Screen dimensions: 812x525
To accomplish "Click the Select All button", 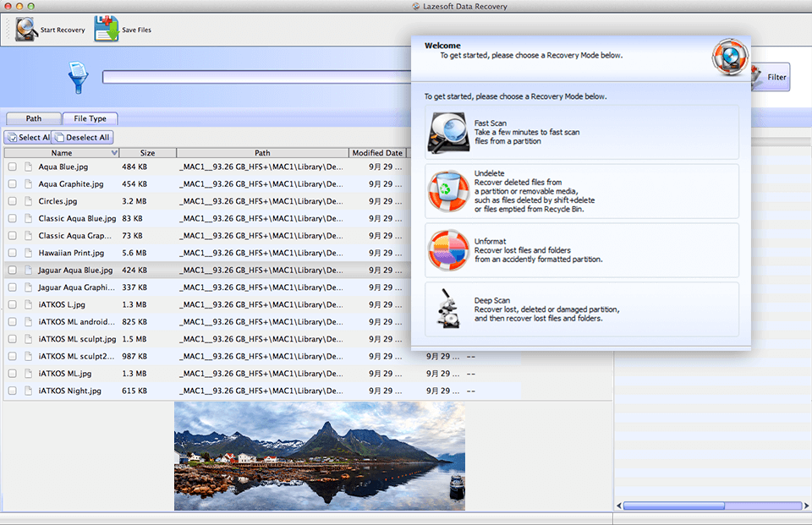I will point(28,137).
